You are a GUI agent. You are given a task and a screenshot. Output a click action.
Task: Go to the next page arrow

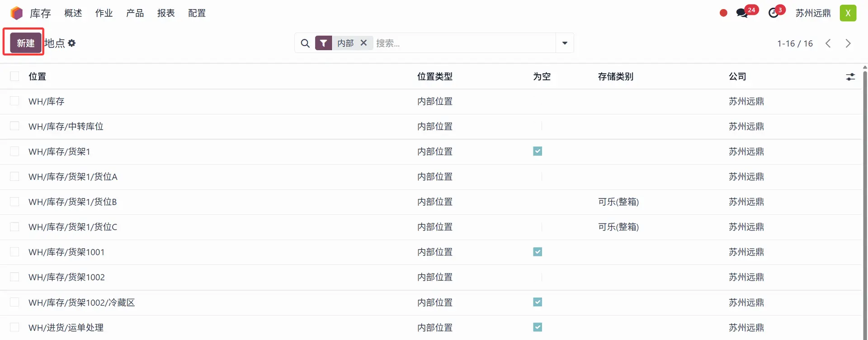point(848,43)
